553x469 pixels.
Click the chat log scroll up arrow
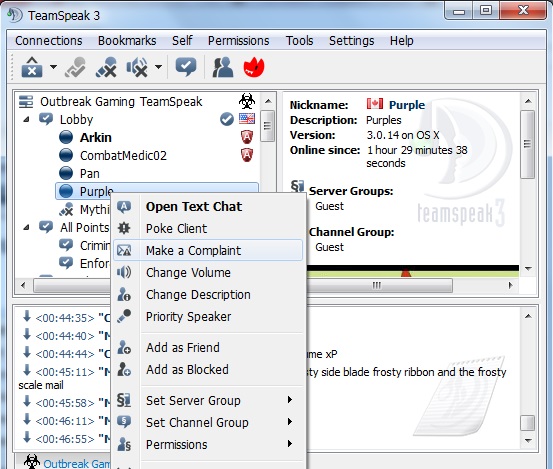pos(528,316)
